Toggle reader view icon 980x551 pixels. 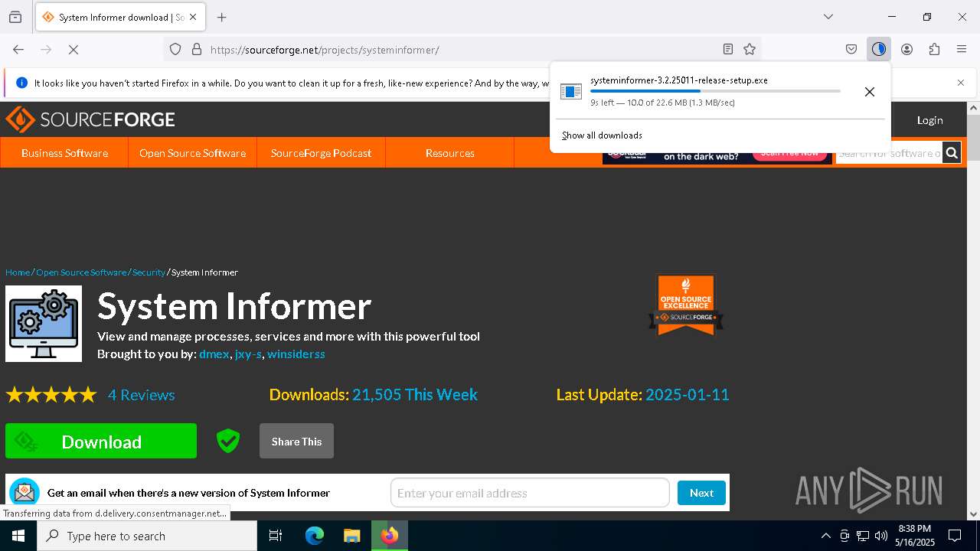[x=728, y=50]
